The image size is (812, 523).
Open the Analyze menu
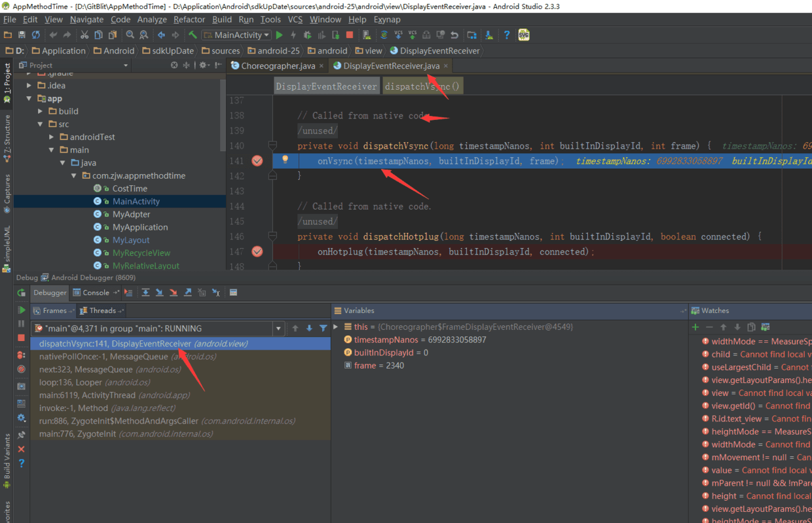pyautogui.click(x=152, y=20)
